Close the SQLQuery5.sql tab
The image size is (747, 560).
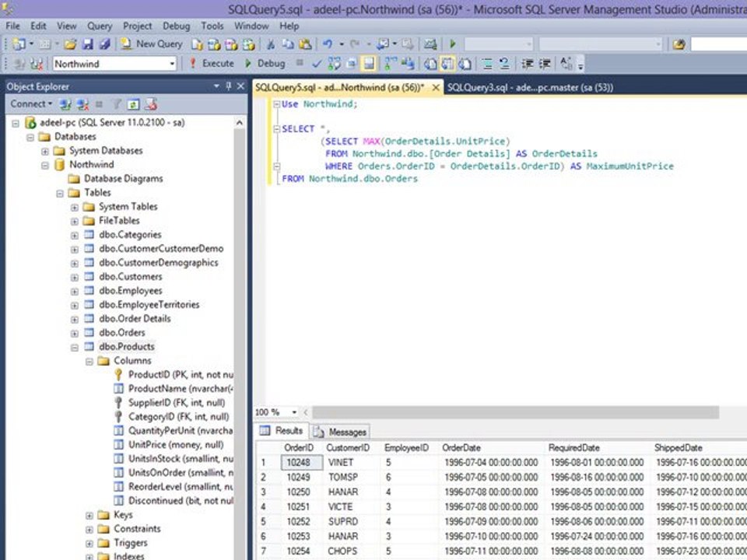click(436, 87)
